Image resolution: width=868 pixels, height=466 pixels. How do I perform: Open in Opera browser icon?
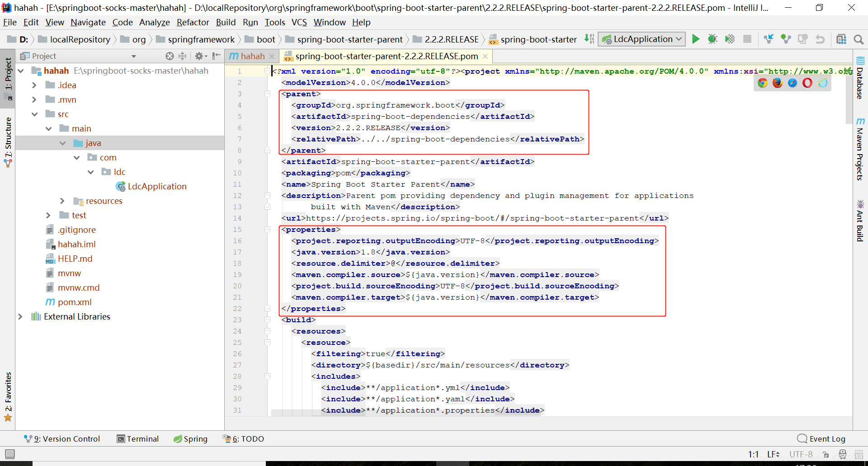[x=807, y=83]
